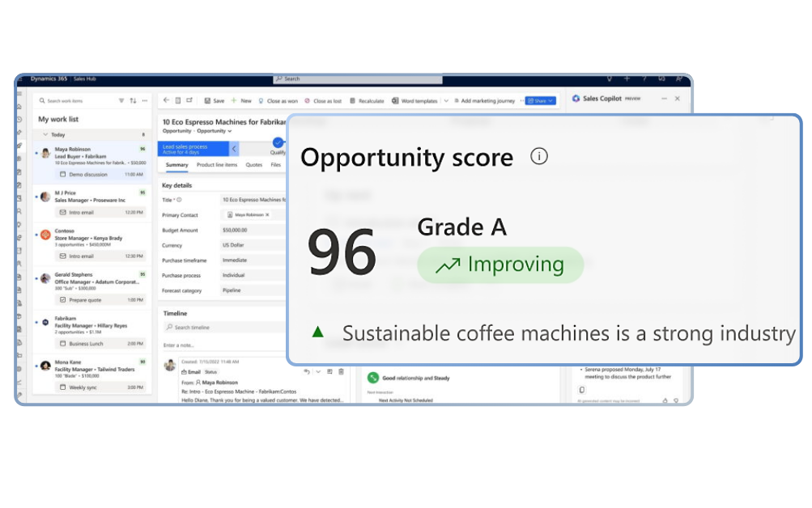Remove Maya Robinson from Primary Contact
Screen dimensions: 812x508
[267, 215]
